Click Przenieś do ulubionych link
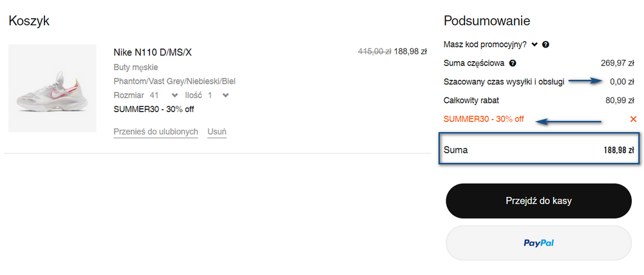Image resolution: width=644 pixels, height=275 pixels. pyautogui.click(x=155, y=132)
